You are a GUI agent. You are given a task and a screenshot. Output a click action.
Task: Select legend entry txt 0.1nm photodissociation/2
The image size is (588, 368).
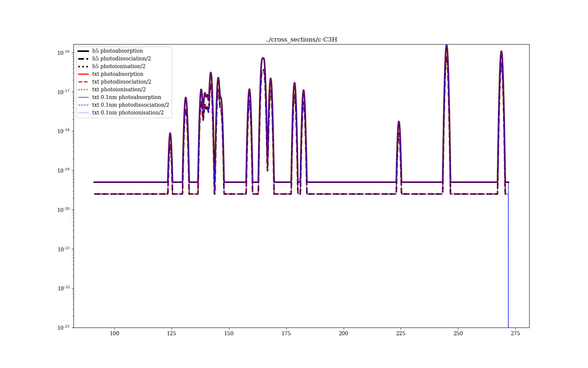point(123,105)
